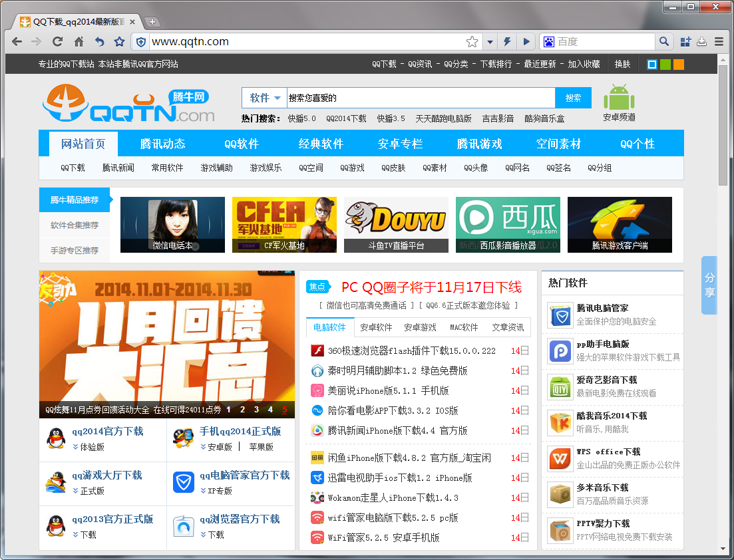
Task: Click the QQTN.com site logo
Action: click(128, 103)
